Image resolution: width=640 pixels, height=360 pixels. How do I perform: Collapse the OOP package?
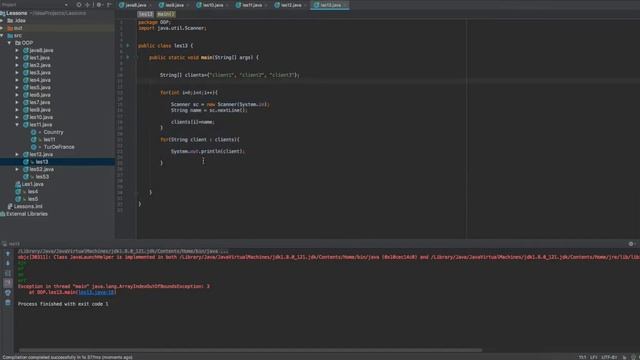tap(9, 43)
